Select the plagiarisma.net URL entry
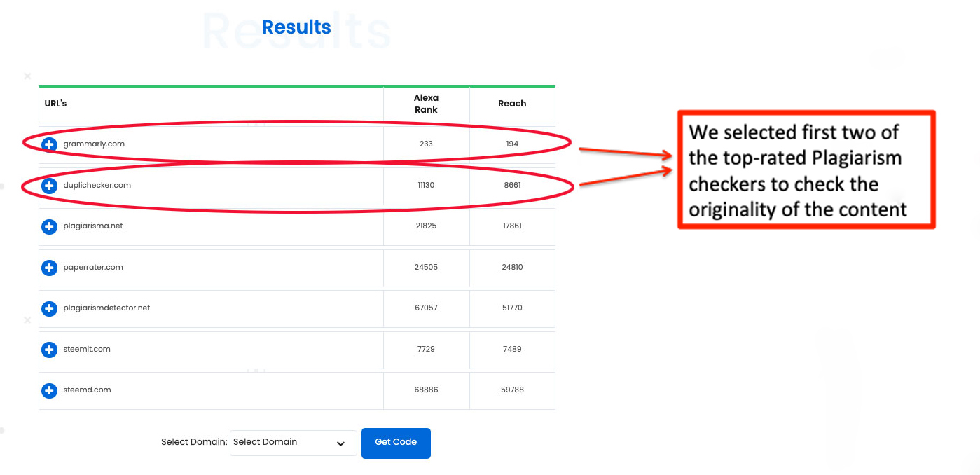Screen dimensions: 980x475 92,226
